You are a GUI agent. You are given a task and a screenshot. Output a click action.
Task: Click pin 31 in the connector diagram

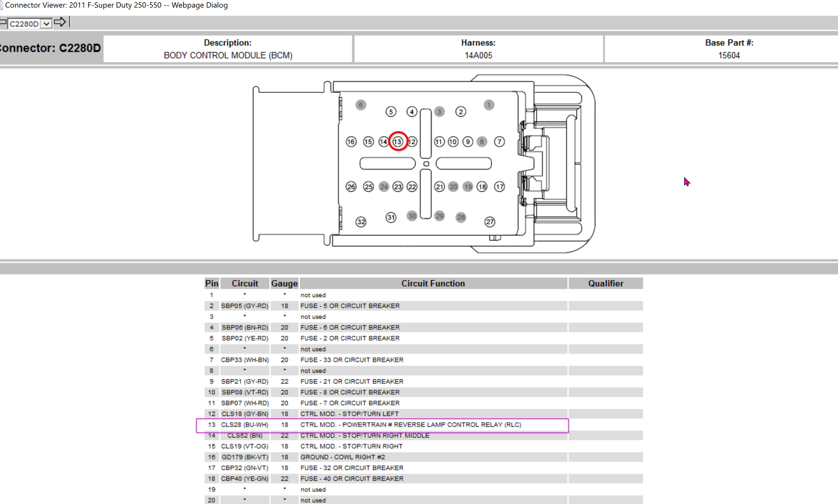[x=391, y=217]
